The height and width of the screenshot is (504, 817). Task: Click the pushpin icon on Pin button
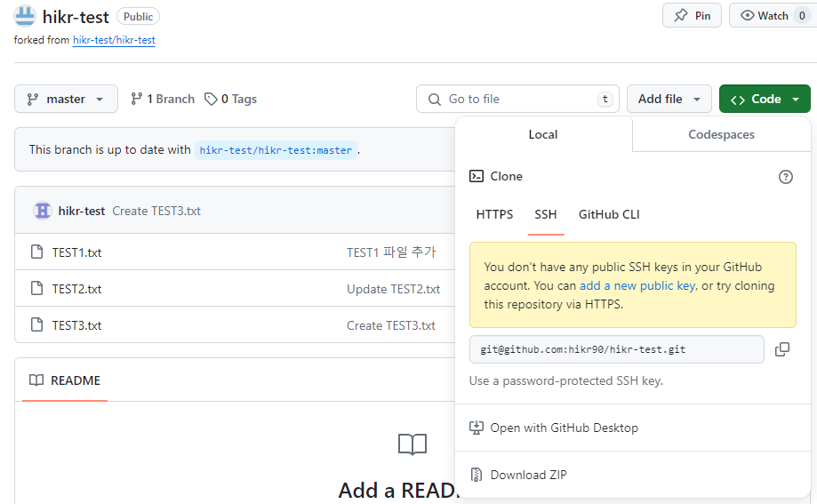pyautogui.click(x=680, y=16)
